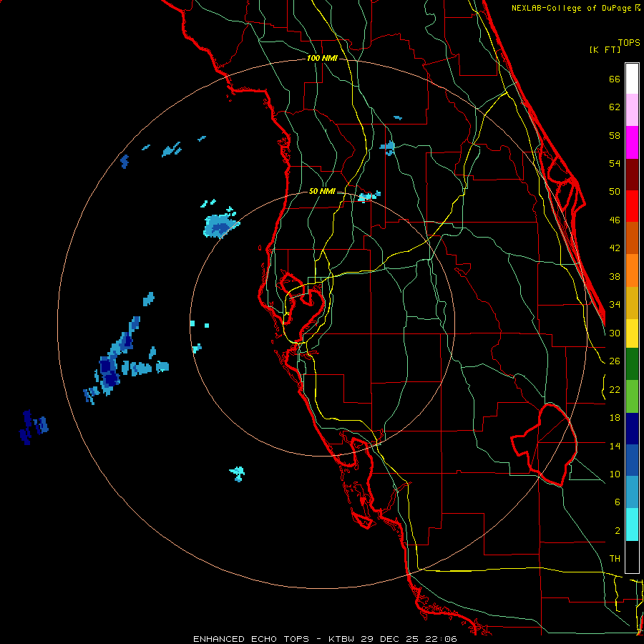
Task: Click the 42 legend value
Action: [615, 248]
